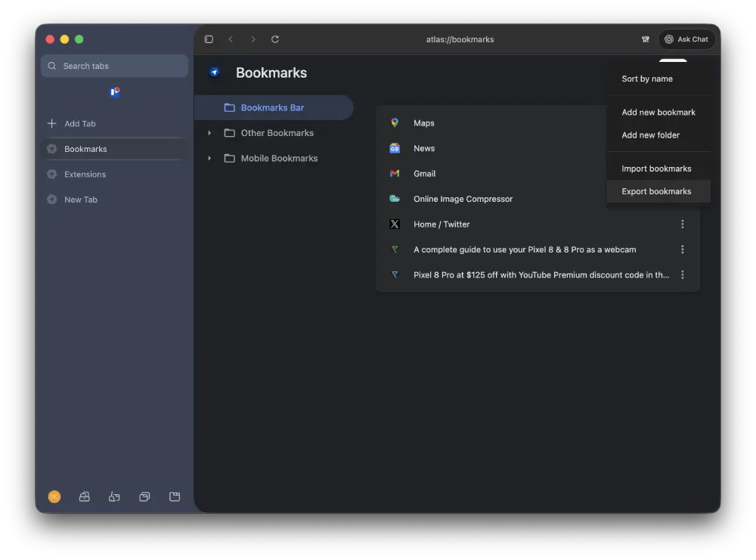Switch to the New Tab entry

(115, 200)
